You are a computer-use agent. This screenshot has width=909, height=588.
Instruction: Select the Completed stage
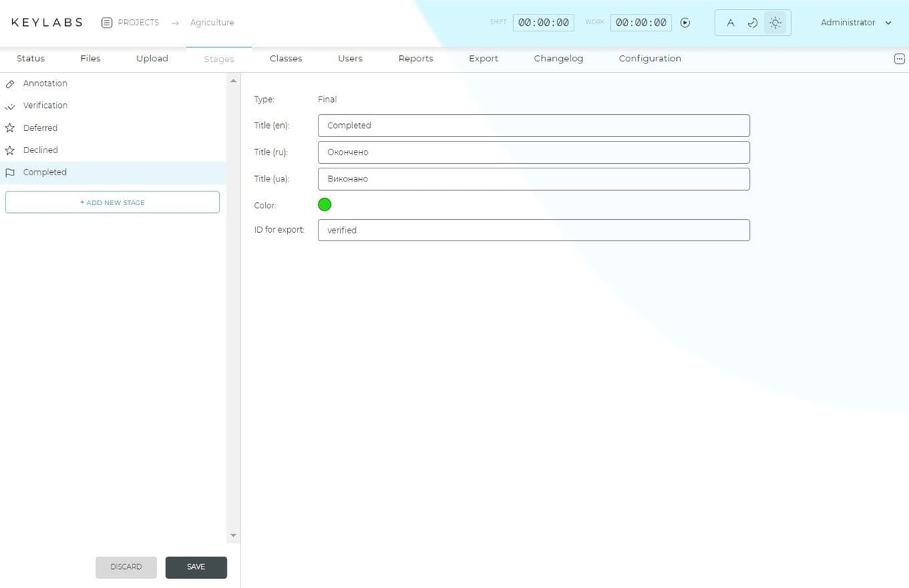pyautogui.click(x=113, y=172)
